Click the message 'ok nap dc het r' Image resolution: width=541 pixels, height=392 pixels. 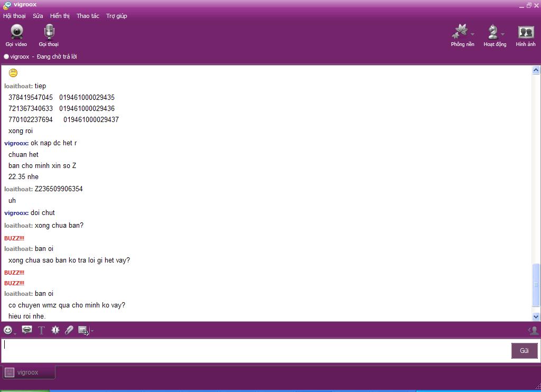pos(53,143)
